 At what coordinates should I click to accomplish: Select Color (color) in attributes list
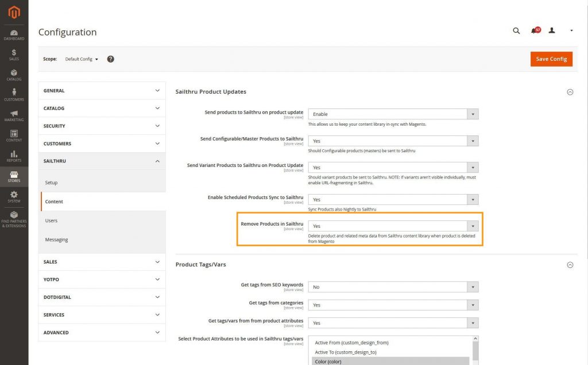click(x=390, y=362)
